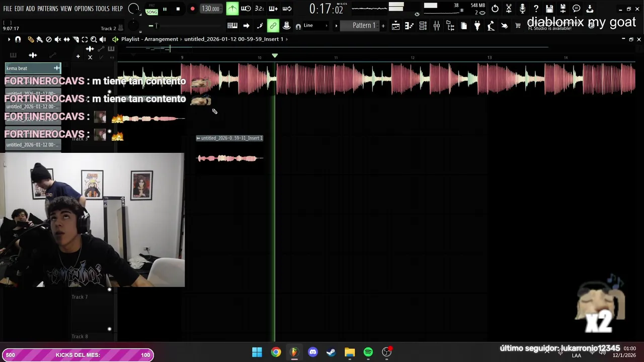The image size is (644, 362).
Task: Pause playback with pause button
Action: (165, 9)
